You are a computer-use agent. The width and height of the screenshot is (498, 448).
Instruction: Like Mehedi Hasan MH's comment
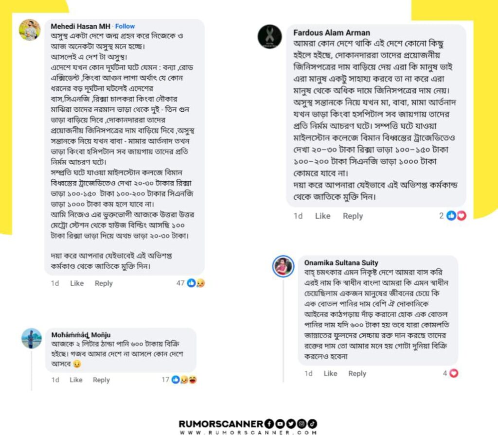click(x=77, y=283)
